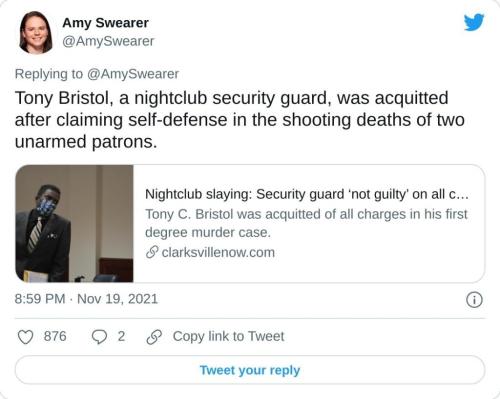Visit the @AmySwearer handle under the name
Screen dimensions: 500x399
(108, 41)
